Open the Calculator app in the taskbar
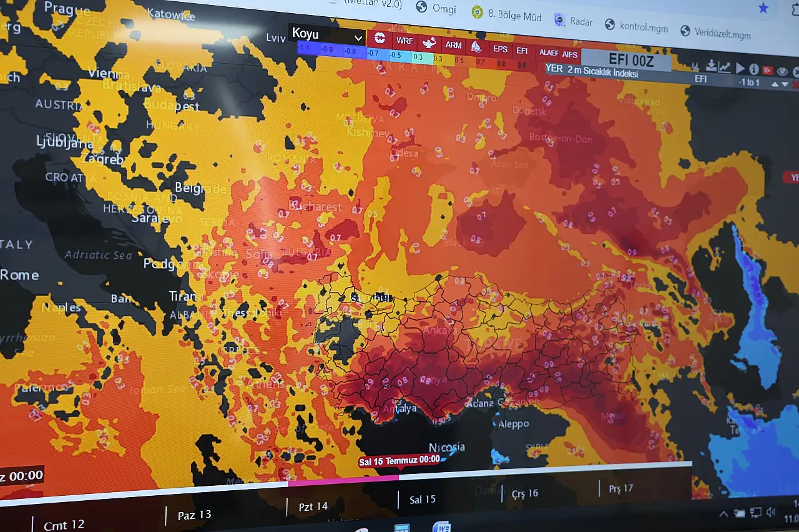This screenshot has height=532, width=799. 402,528
